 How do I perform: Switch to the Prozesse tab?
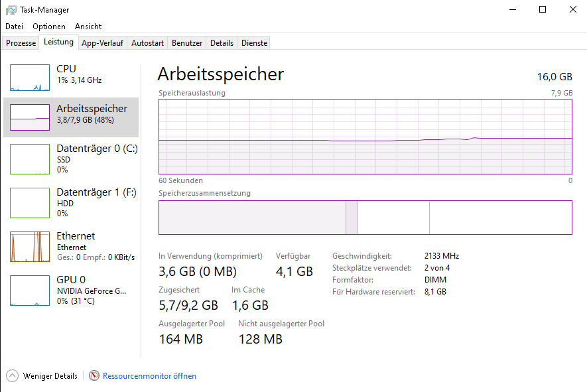click(21, 43)
